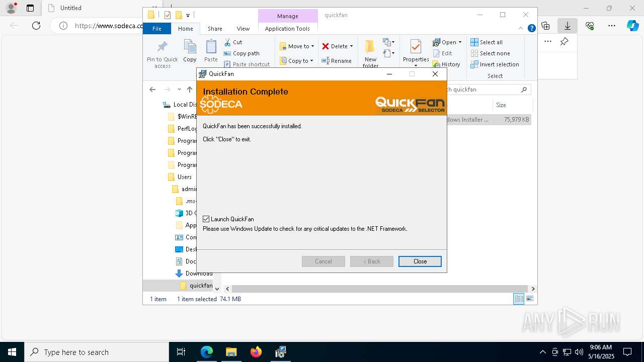
Task: Select the $WinRE folder in tree
Action: (x=182, y=117)
